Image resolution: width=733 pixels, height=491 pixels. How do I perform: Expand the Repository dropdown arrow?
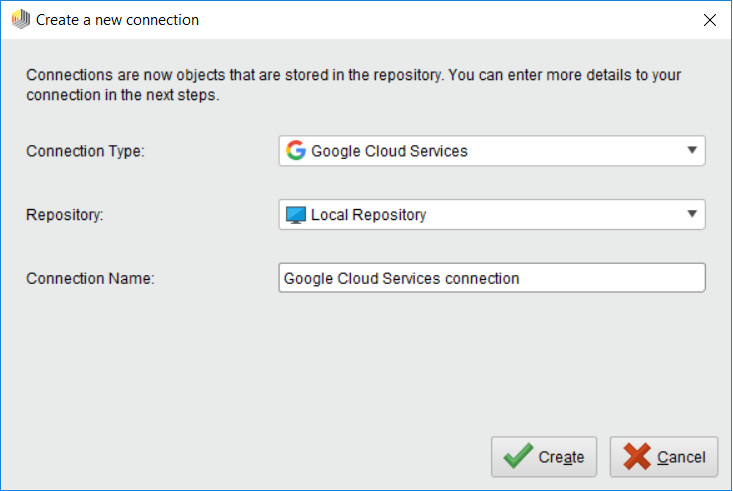(x=692, y=214)
